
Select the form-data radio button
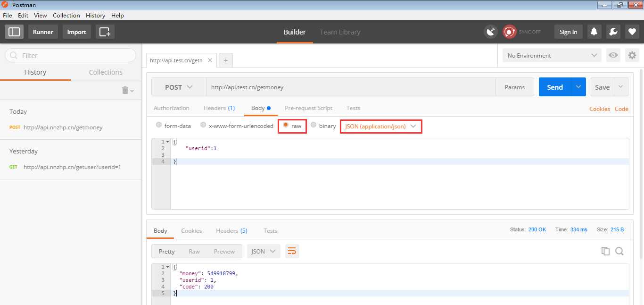tap(159, 125)
